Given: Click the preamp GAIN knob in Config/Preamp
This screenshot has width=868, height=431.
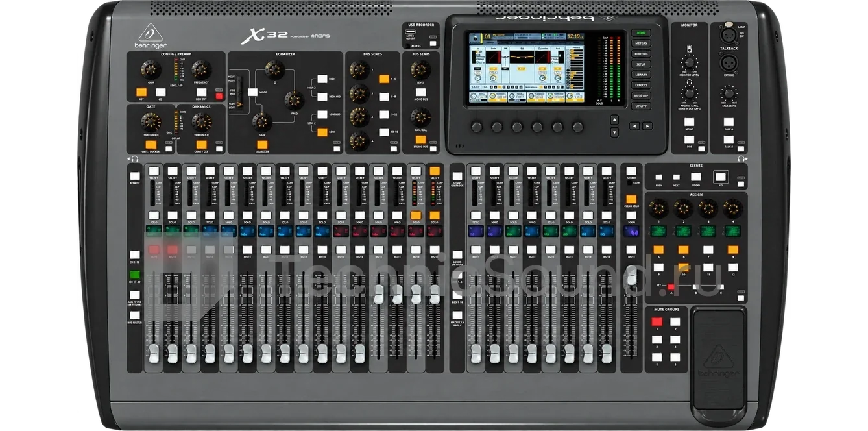Looking at the screenshot, I should pos(151,69).
